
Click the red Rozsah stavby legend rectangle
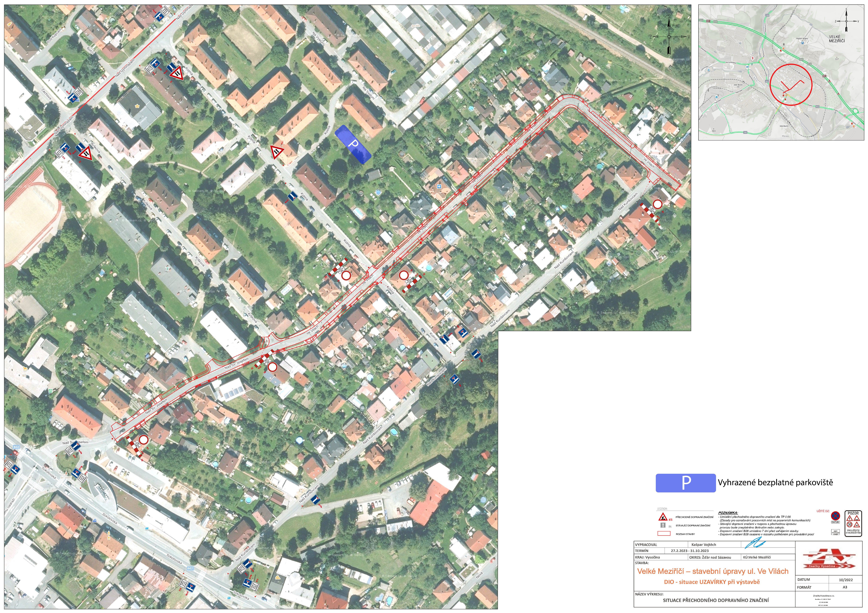[x=664, y=534]
